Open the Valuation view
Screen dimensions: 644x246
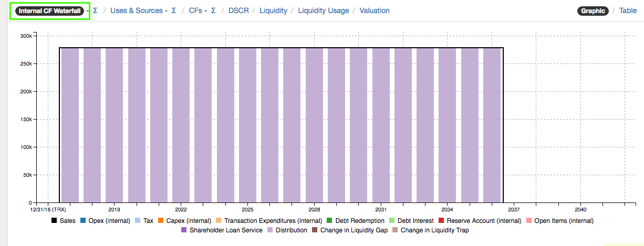click(x=375, y=10)
